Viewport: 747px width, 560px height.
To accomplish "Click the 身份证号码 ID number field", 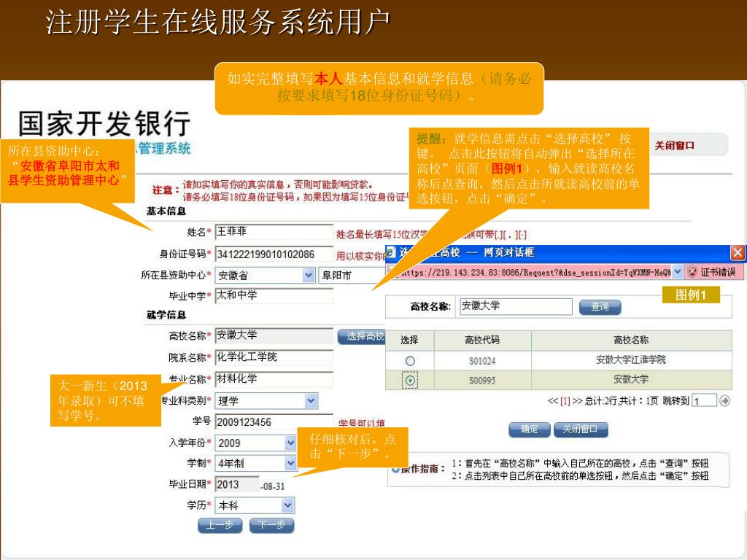I will pyautogui.click(x=274, y=254).
